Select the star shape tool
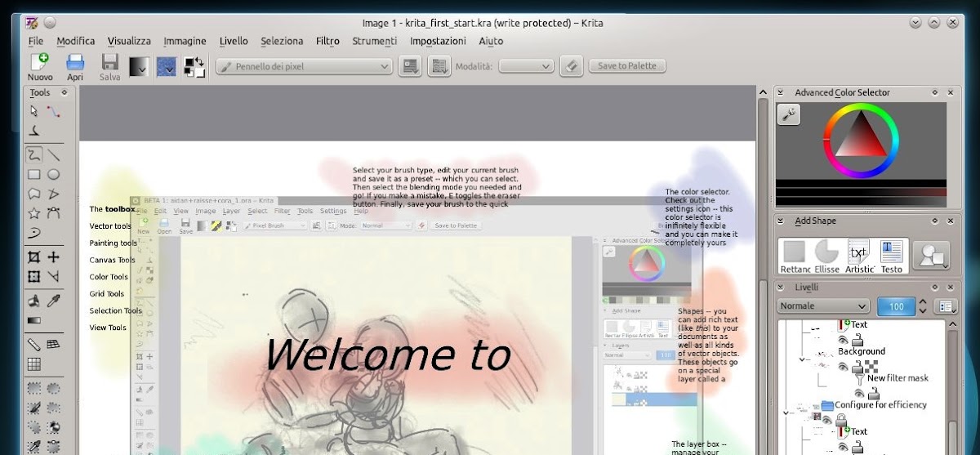The image size is (980, 455). tap(34, 213)
